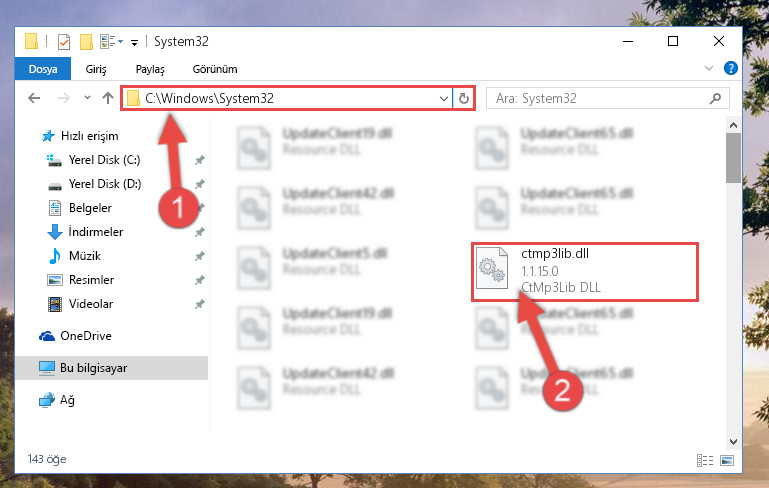Refresh the System32 folder view

(x=463, y=99)
